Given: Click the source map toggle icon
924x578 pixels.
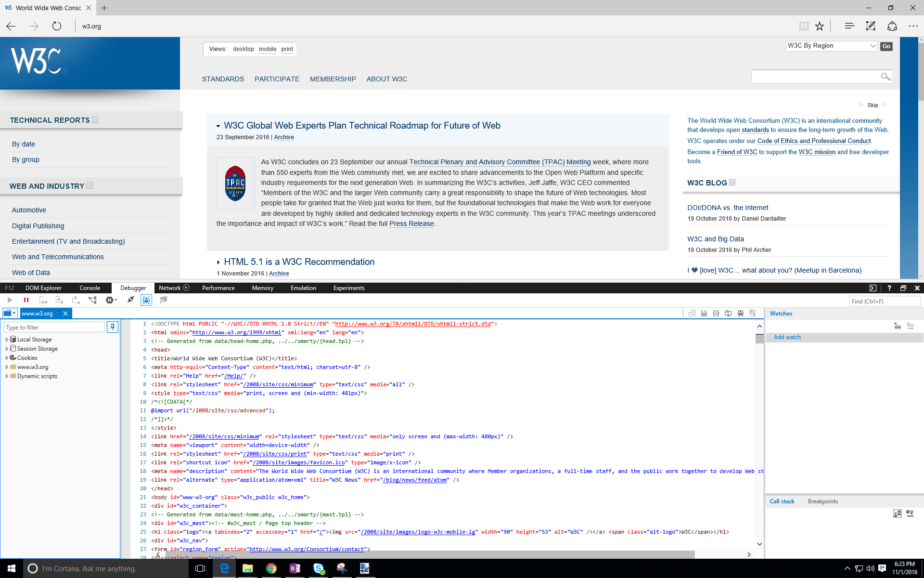Looking at the screenshot, I should pyautogui.click(x=753, y=314).
